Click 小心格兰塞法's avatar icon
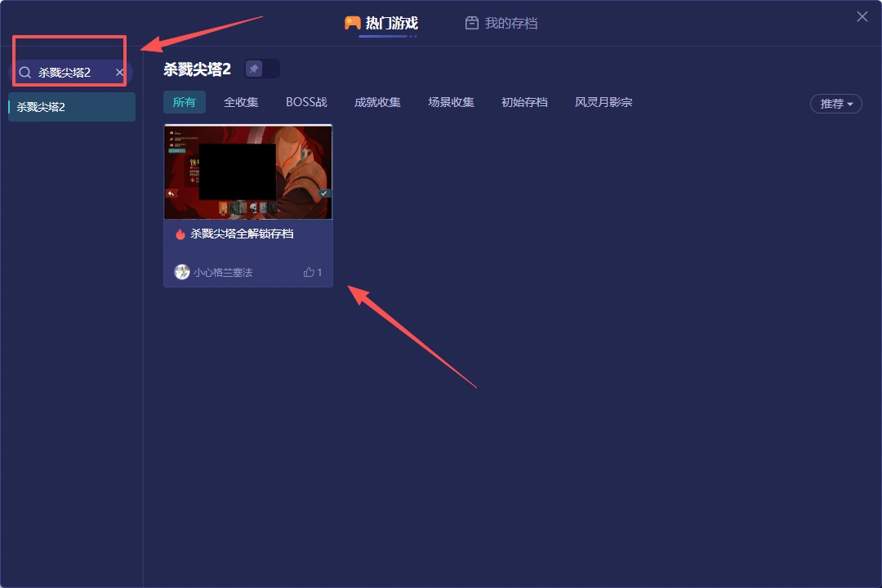The height and width of the screenshot is (588, 882). point(181,272)
